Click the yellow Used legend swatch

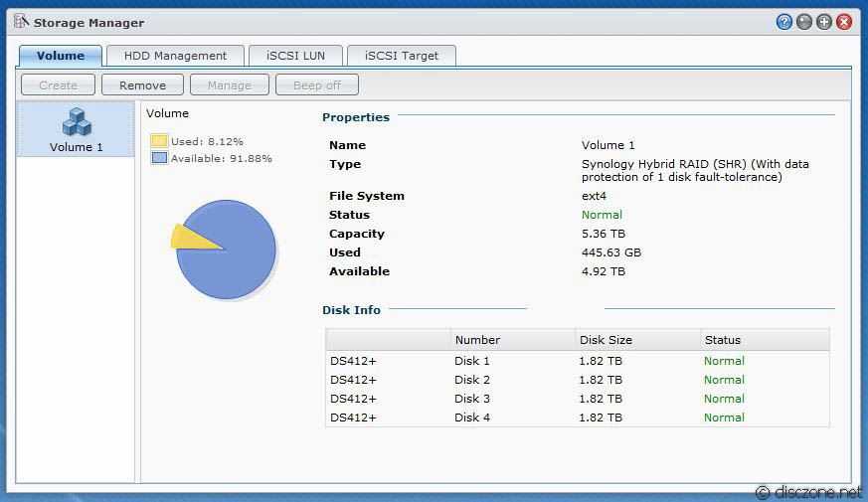(x=159, y=141)
